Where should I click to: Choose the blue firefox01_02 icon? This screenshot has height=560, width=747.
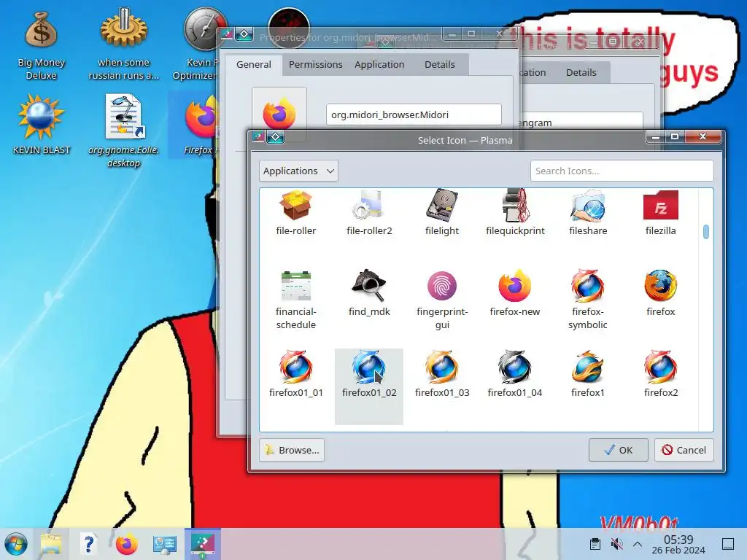(369, 367)
